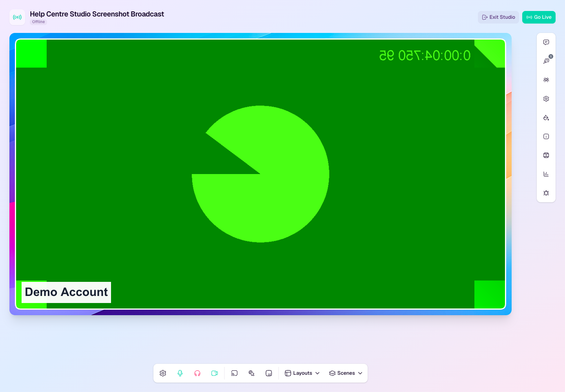
Task: Expand the Scenes dropdown
Action: [x=346, y=373]
